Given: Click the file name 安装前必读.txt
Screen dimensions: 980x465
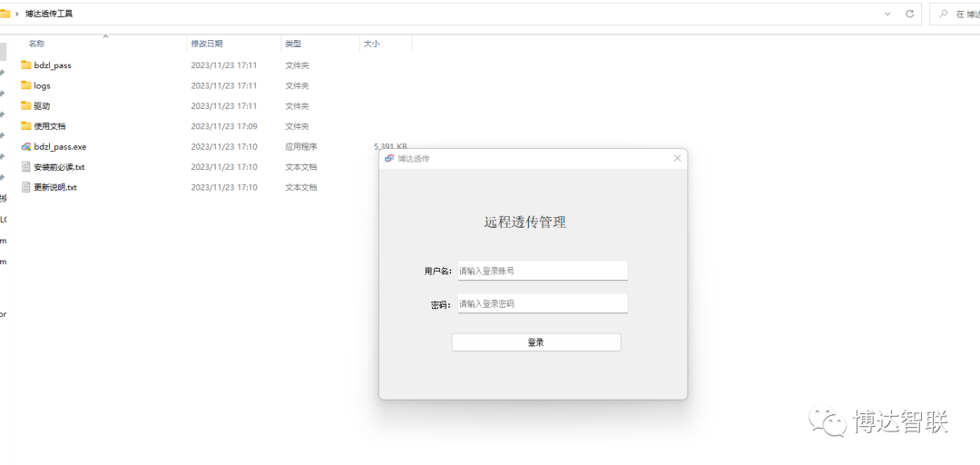Looking at the screenshot, I should [59, 167].
